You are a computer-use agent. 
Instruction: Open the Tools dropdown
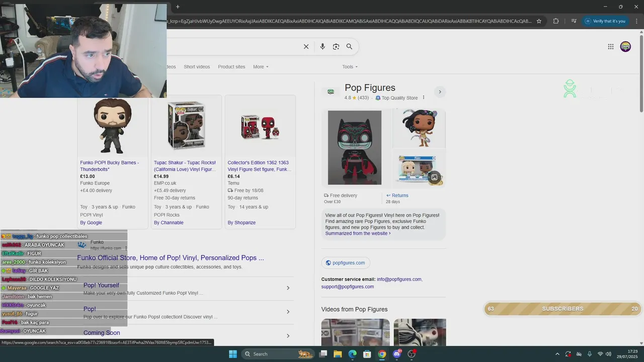pos(350,67)
